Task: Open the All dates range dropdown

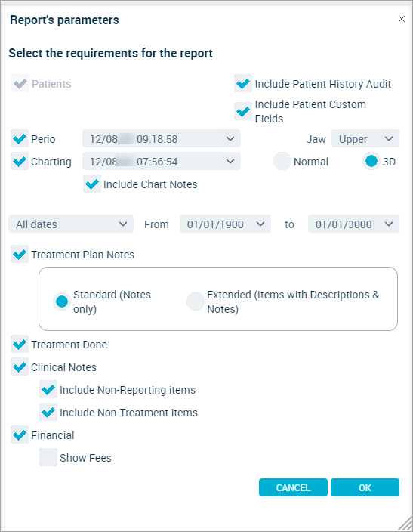Action: pos(71,224)
